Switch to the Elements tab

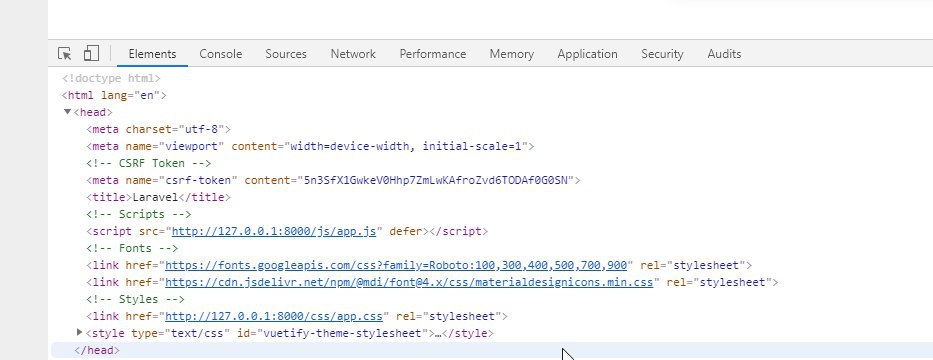click(152, 54)
